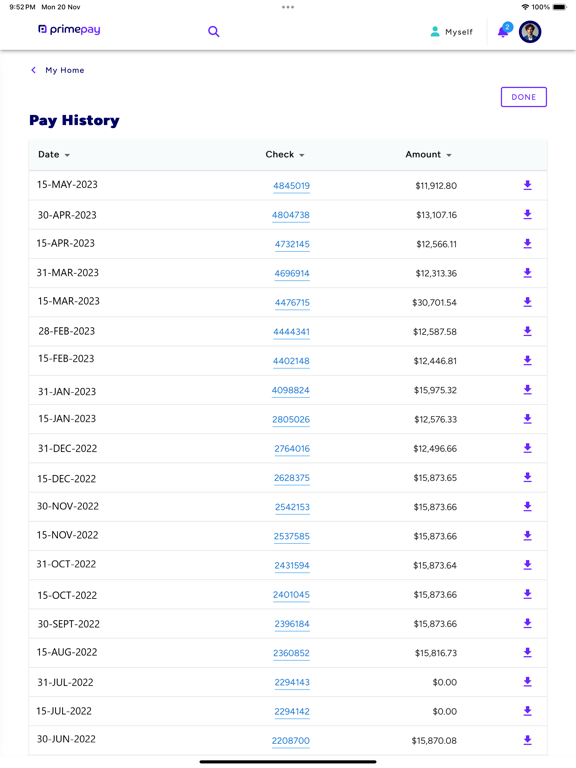
Task: Go back using the chevron arrow
Action: click(x=33, y=70)
